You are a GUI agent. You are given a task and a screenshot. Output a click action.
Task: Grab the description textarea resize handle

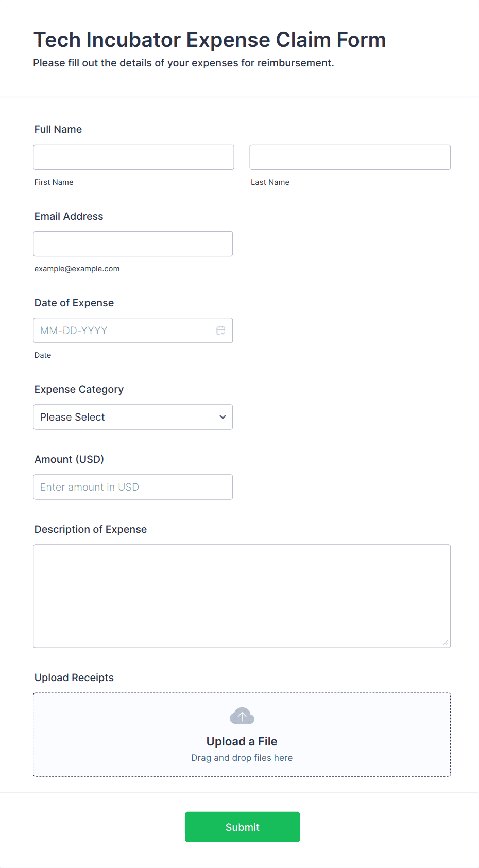click(x=446, y=643)
